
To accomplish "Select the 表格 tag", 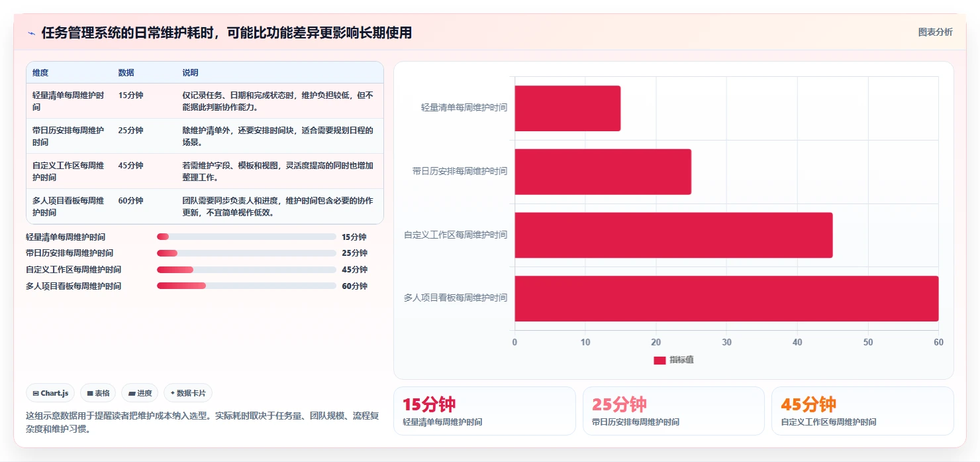I will [x=98, y=393].
